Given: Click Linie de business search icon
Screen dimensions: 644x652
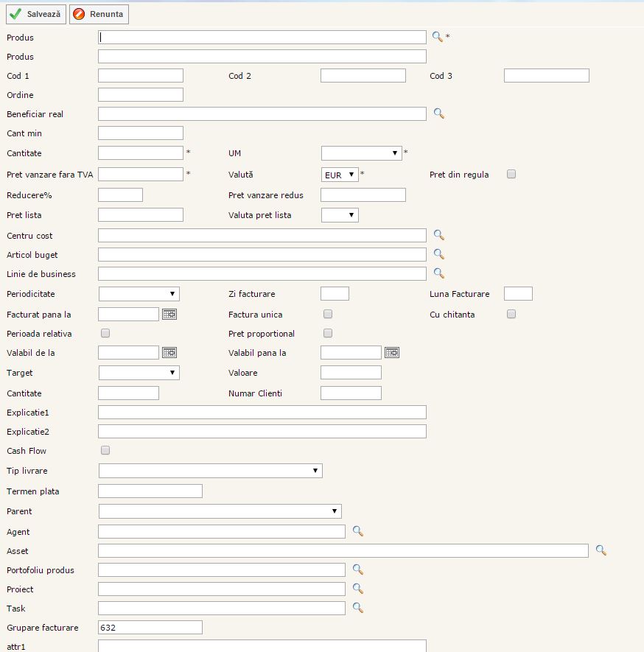Looking at the screenshot, I should click(x=438, y=273).
